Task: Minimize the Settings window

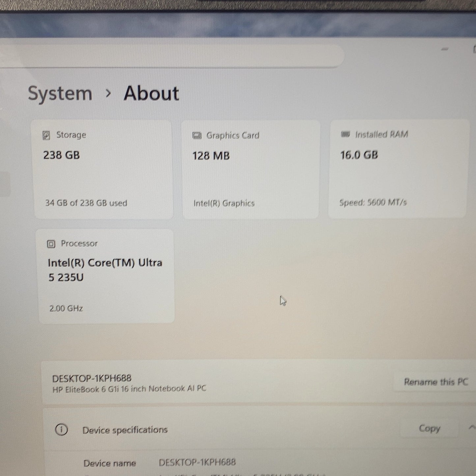Action: pos(445,49)
